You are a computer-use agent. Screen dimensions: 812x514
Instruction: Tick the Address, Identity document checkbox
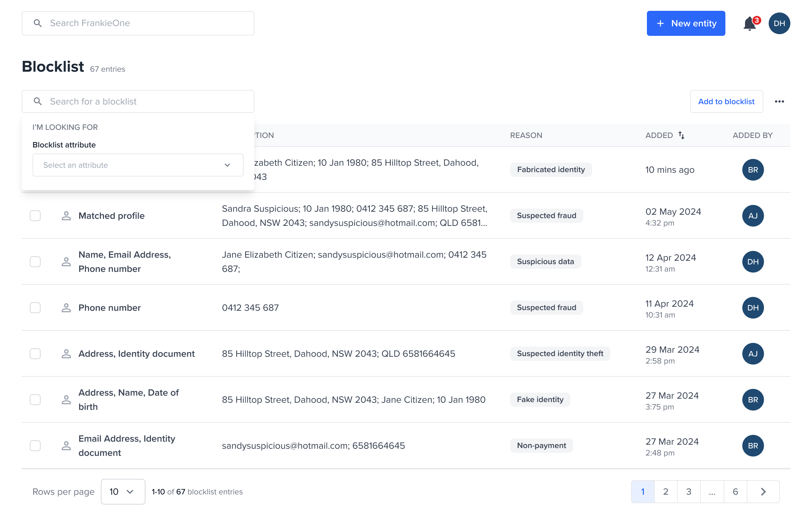click(35, 354)
